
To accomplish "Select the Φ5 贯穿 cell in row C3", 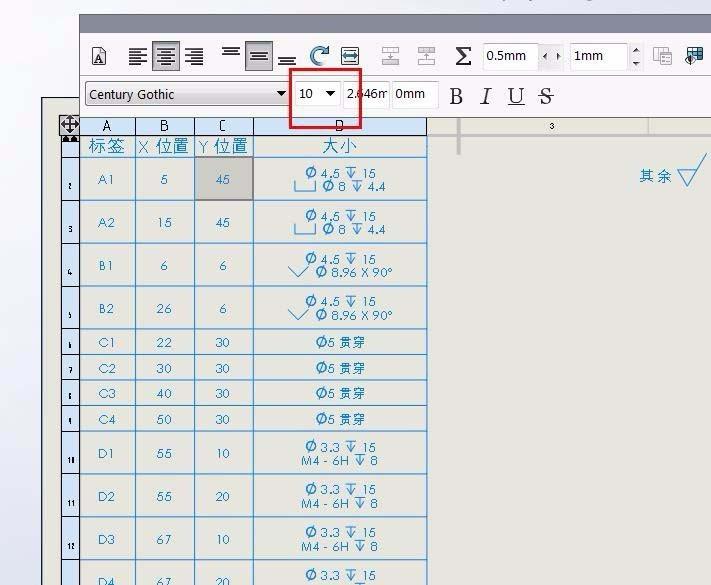I will pyautogui.click(x=340, y=393).
